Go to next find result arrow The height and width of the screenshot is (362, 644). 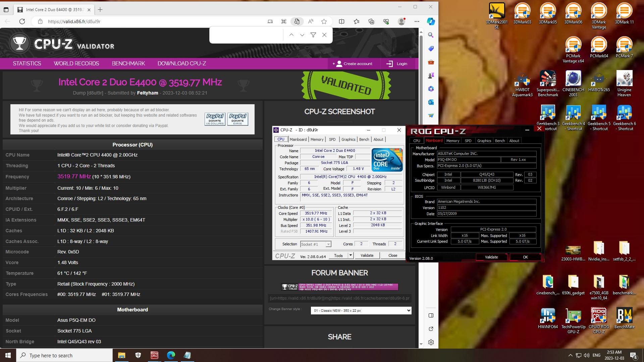click(302, 35)
